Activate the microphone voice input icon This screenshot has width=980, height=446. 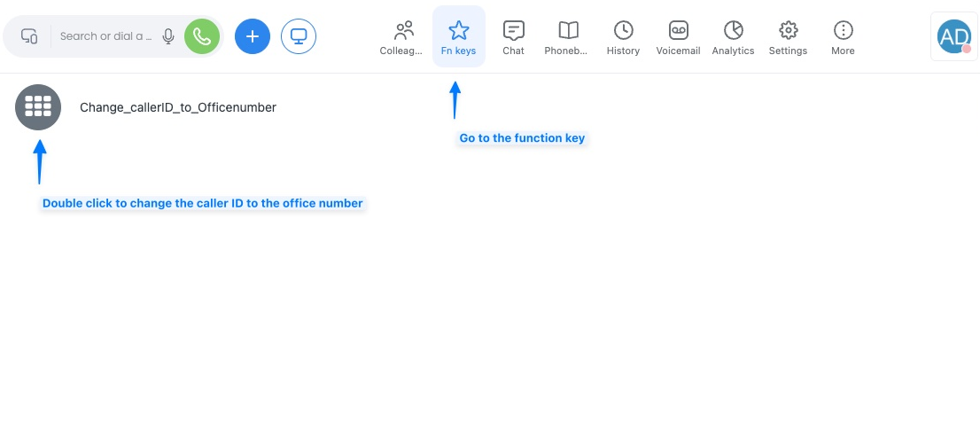tap(168, 36)
